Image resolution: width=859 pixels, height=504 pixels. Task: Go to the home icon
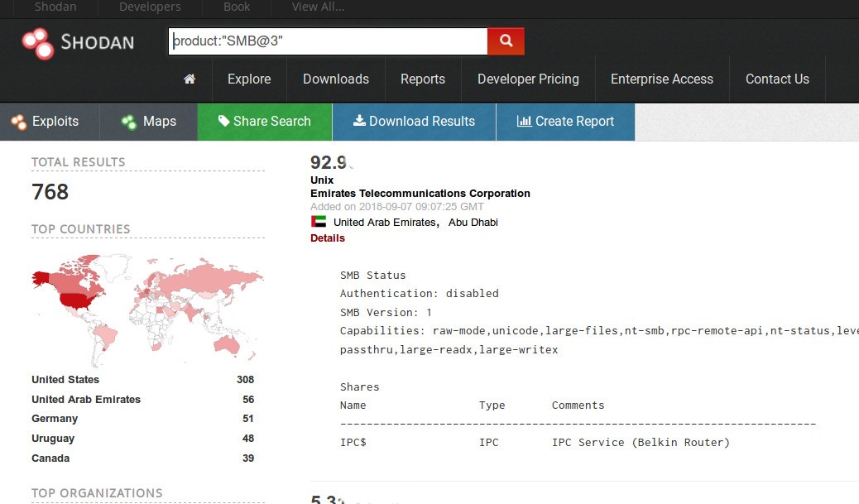(190, 79)
